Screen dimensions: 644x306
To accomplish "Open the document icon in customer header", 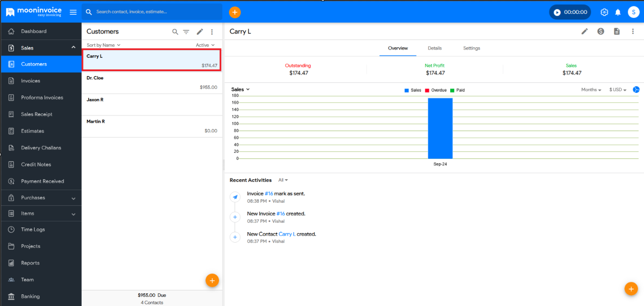I will pos(617,31).
